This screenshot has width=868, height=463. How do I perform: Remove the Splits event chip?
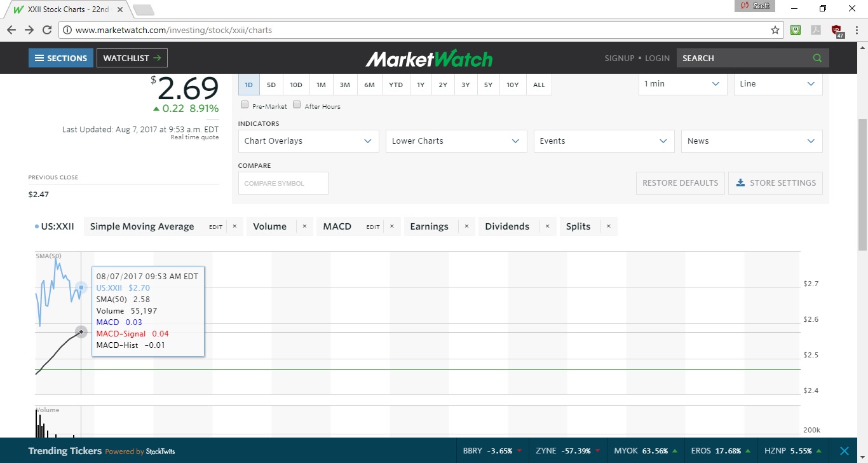coord(609,226)
